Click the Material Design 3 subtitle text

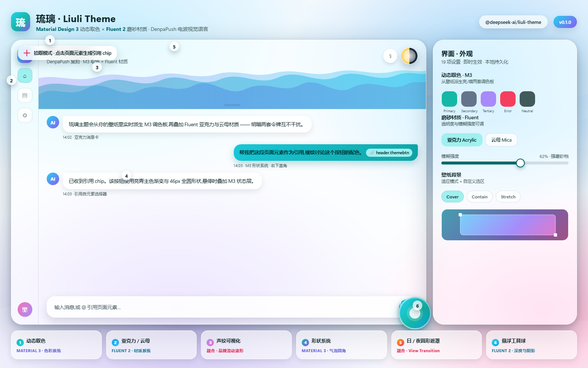click(57, 29)
